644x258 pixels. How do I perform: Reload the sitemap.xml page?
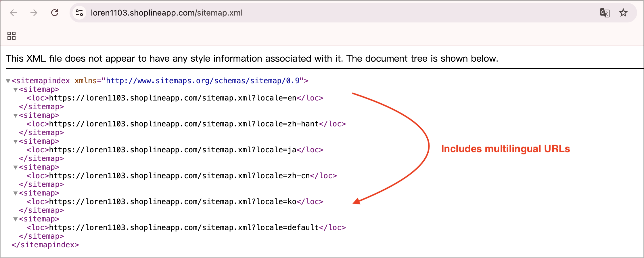point(55,13)
